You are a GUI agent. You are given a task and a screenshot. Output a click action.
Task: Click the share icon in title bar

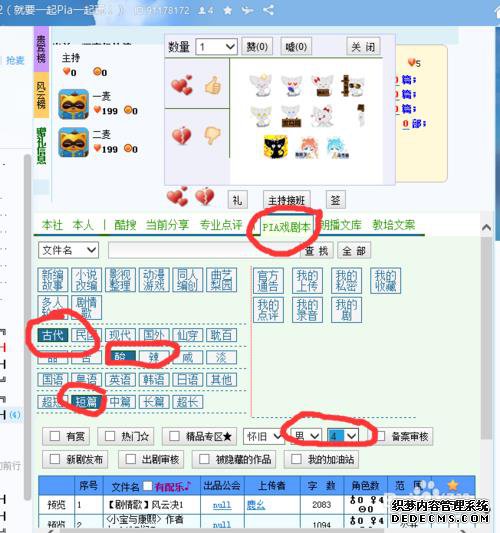[x=268, y=10]
